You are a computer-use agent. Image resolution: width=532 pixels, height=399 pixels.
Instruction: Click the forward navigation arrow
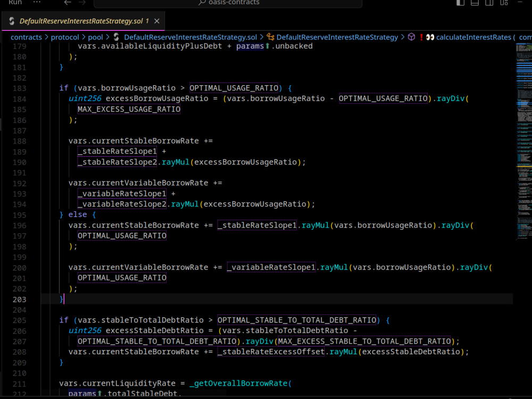[x=81, y=3]
